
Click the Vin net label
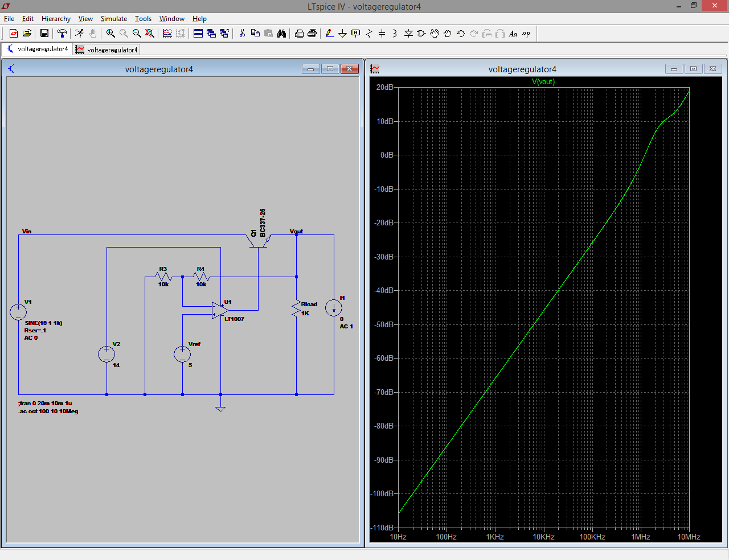click(x=27, y=231)
